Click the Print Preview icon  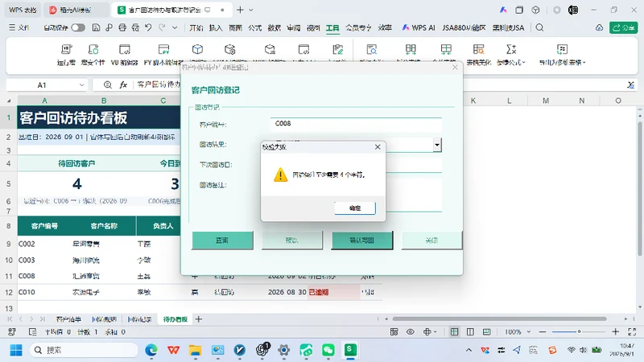[135, 27]
